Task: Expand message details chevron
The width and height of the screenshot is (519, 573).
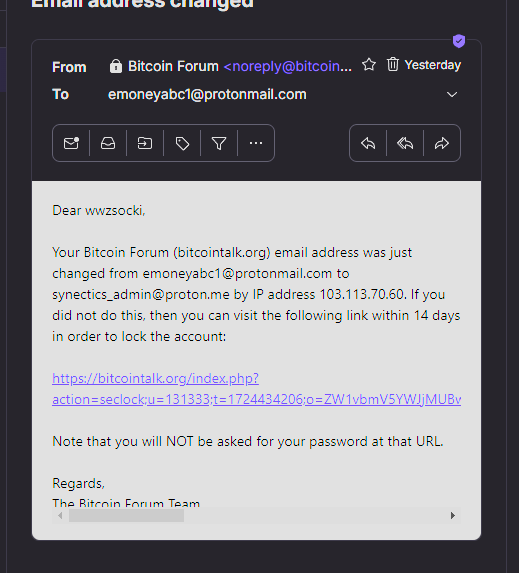Action: click(452, 95)
